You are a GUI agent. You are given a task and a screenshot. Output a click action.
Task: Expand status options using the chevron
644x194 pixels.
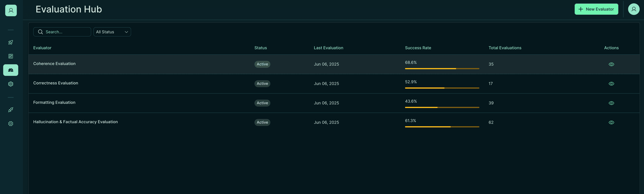[x=126, y=32]
